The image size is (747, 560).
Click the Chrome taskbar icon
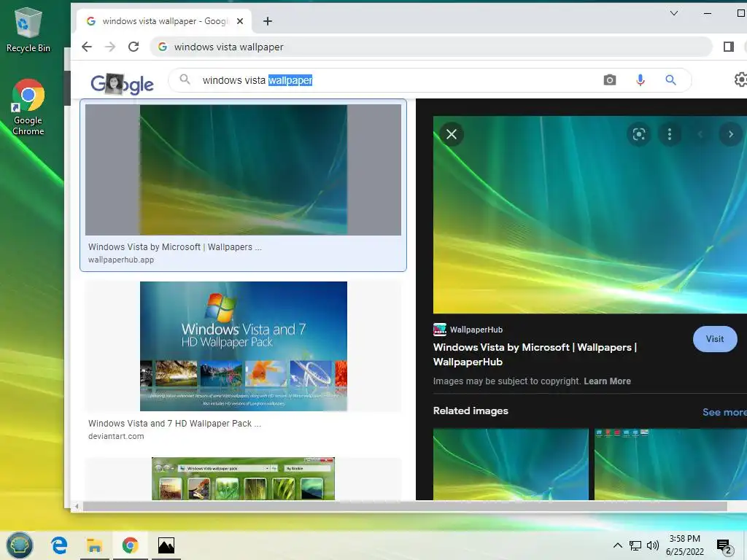tap(130, 545)
